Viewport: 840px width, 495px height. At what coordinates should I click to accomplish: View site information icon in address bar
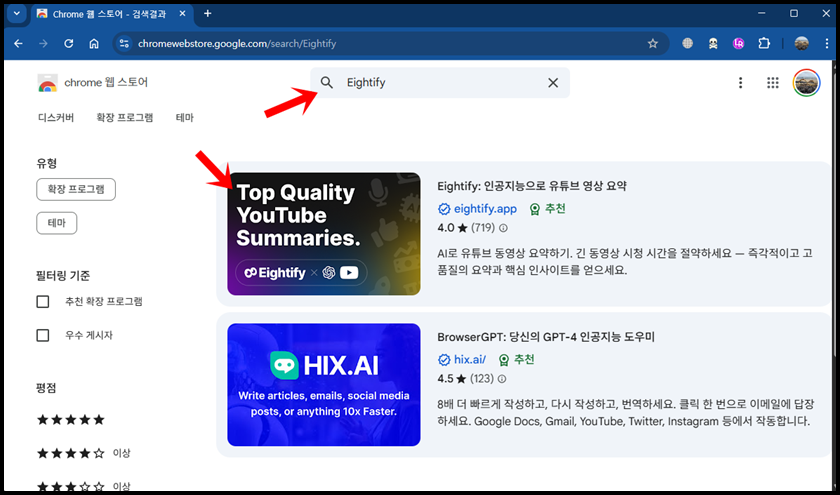coord(124,43)
